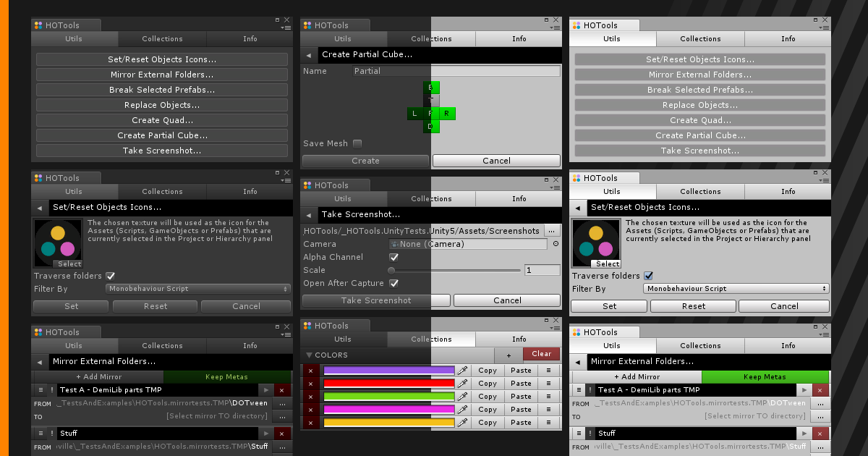Enable the Save Mesh checkbox

click(357, 144)
